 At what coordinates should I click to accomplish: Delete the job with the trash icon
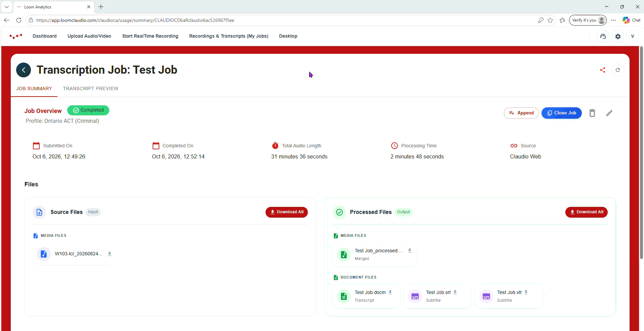coord(592,113)
